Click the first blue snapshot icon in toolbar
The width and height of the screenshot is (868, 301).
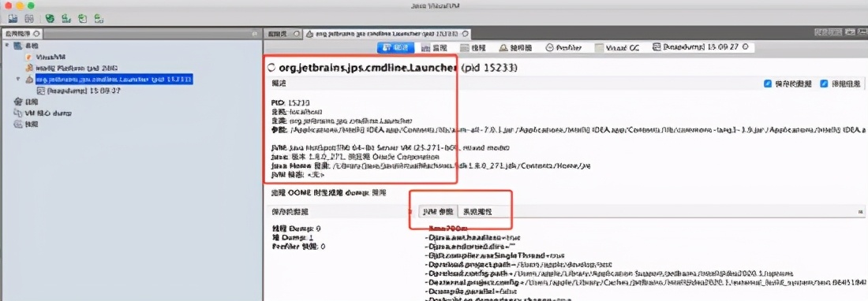12,18
